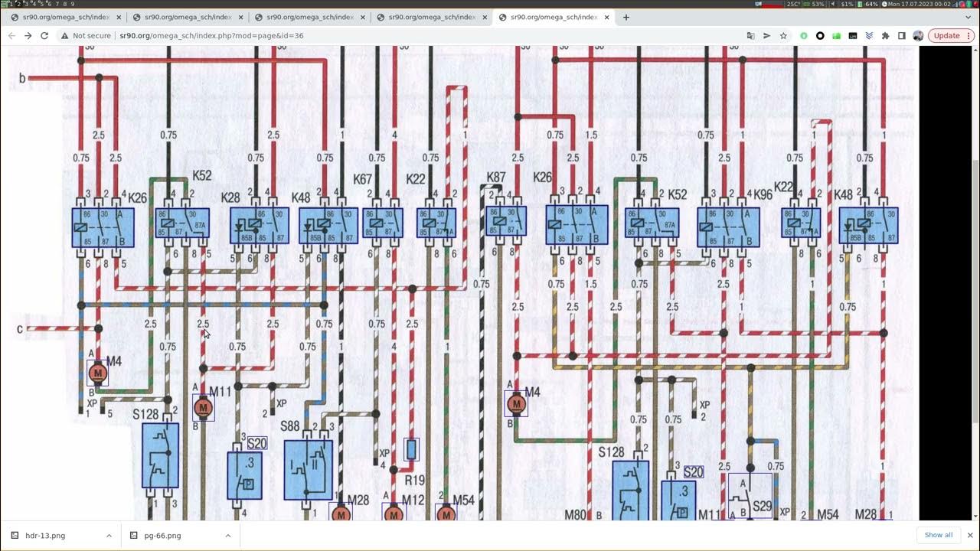Click the M12 motor label
980x551 pixels.
point(413,500)
